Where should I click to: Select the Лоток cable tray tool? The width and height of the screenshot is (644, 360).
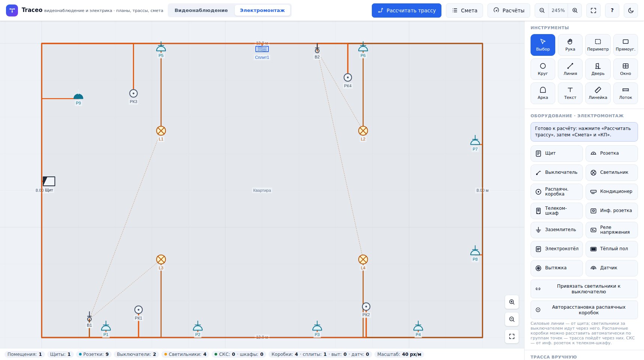tap(625, 93)
